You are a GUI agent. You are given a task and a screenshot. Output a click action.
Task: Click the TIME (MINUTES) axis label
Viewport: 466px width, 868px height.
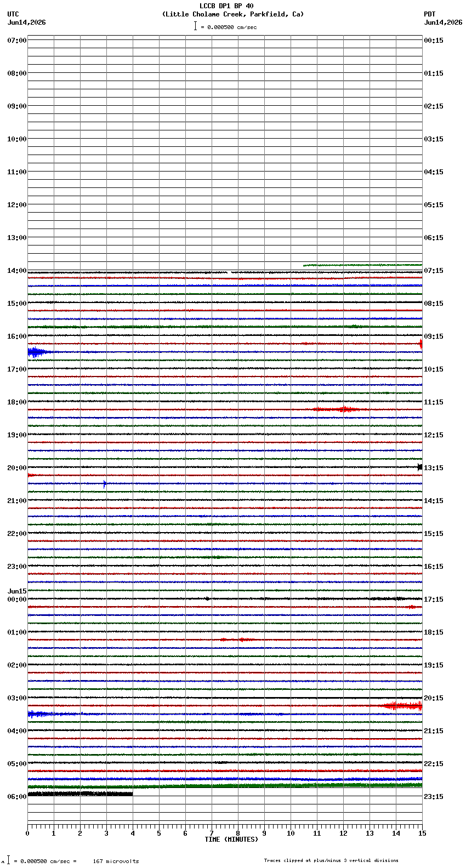231,840
